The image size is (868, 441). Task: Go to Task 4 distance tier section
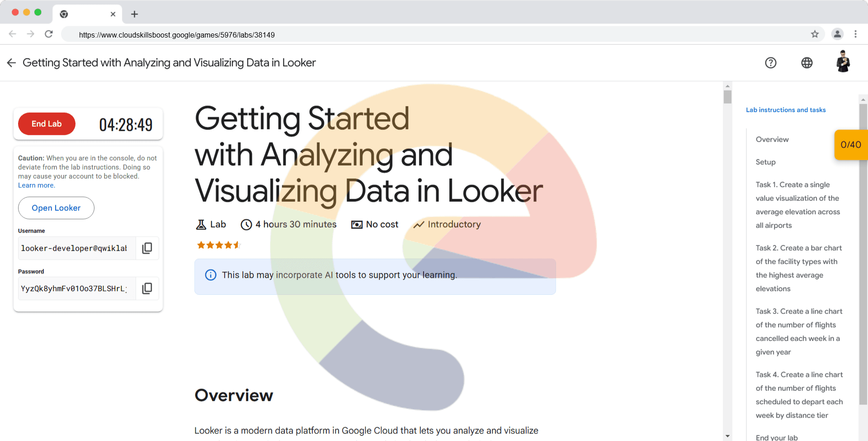(x=799, y=395)
